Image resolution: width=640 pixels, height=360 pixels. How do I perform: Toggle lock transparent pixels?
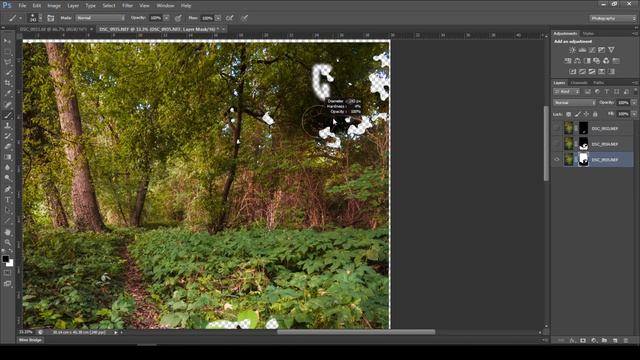pos(569,114)
